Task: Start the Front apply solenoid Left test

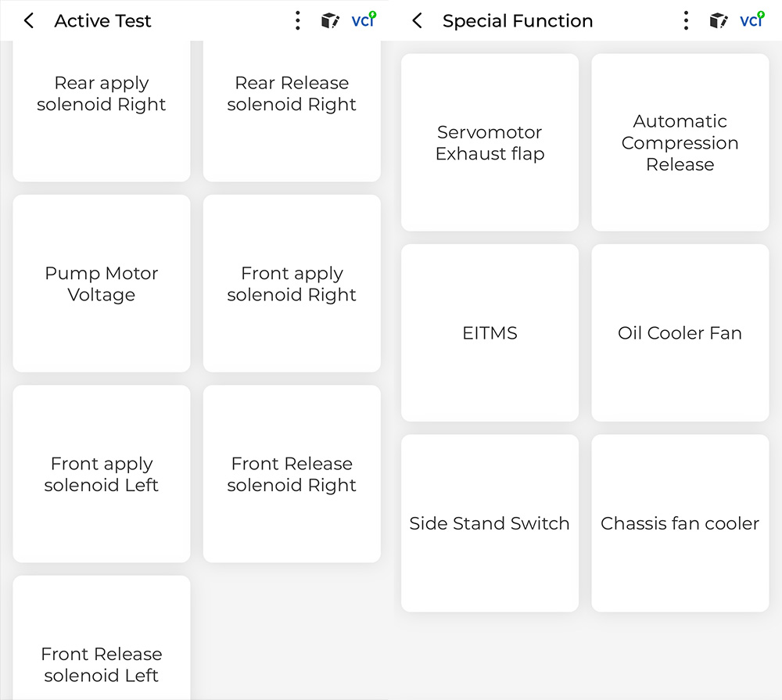Action: [x=101, y=474]
